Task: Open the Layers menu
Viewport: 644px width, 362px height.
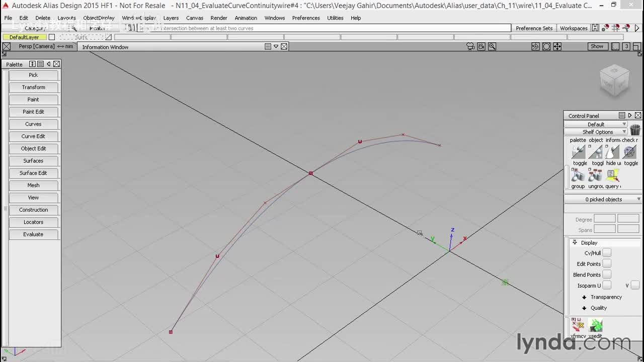Action: pyautogui.click(x=171, y=18)
